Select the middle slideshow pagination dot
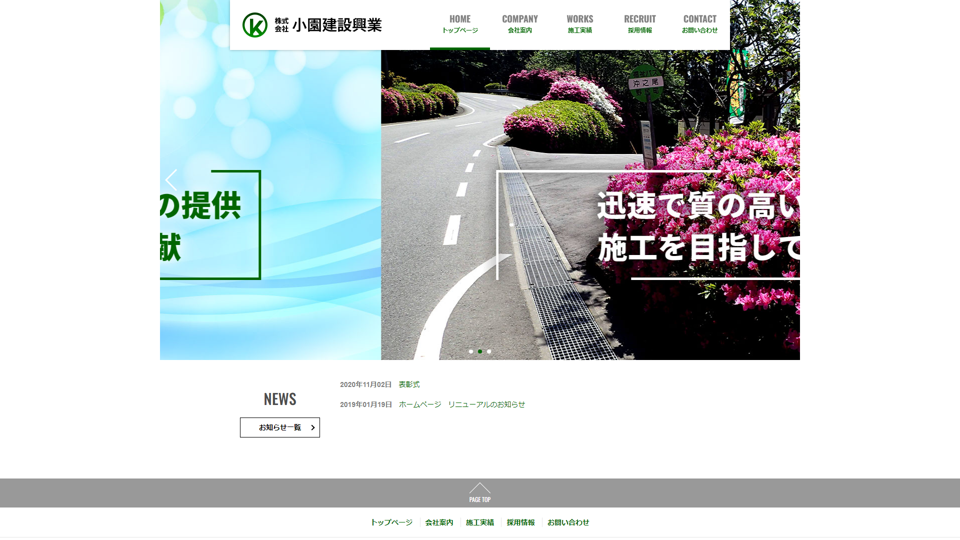960x540 pixels. click(480, 352)
